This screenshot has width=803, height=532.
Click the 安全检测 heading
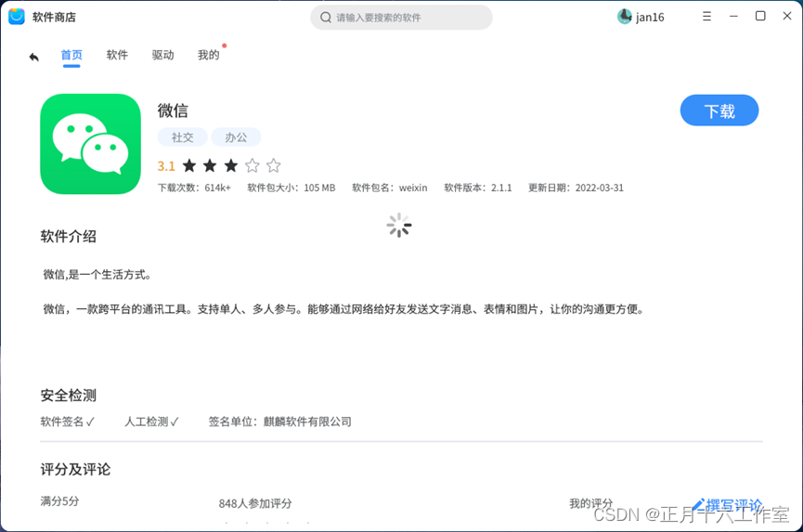click(x=68, y=396)
